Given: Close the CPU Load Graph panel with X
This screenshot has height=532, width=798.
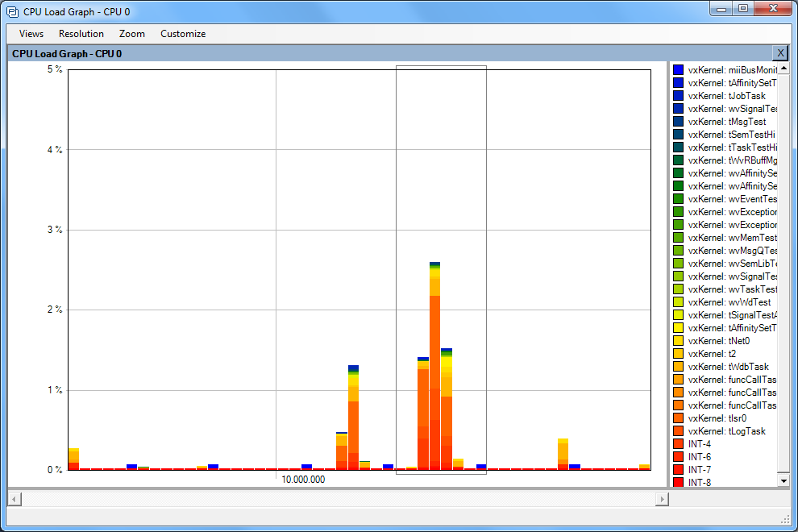Looking at the screenshot, I should (x=779, y=53).
